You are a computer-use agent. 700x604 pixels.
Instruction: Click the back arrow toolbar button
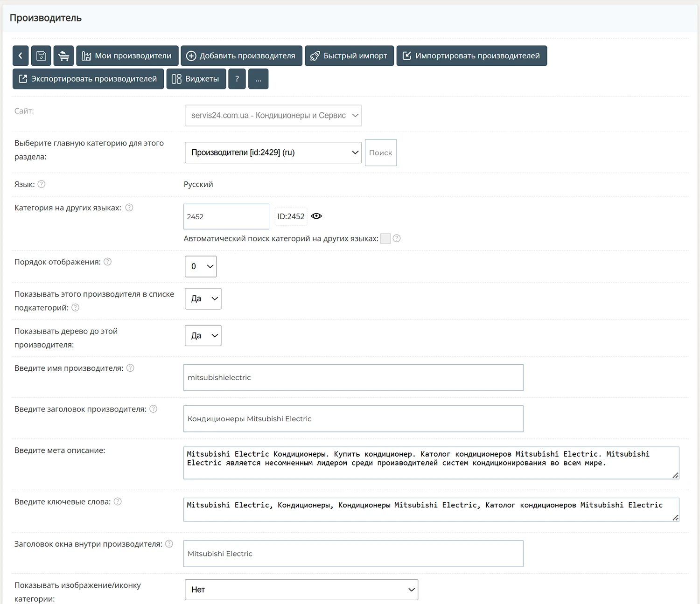[x=21, y=56]
